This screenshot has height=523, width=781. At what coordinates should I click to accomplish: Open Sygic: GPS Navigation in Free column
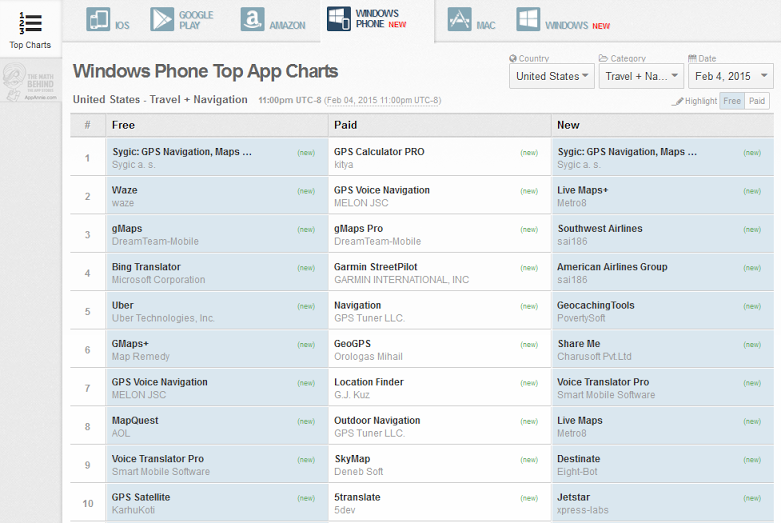(182, 152)
